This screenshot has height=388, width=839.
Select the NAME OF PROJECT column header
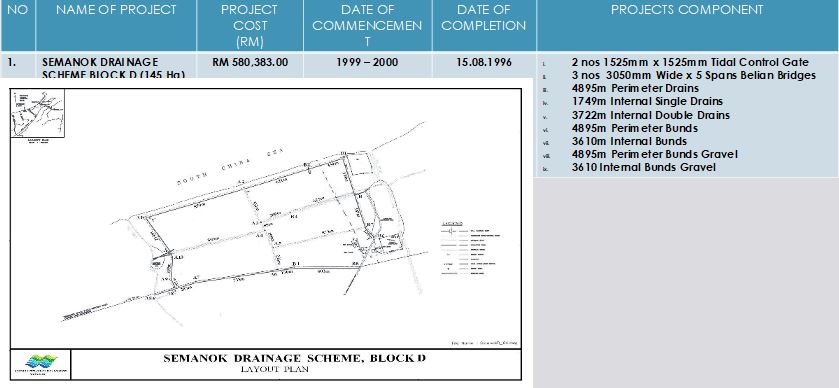pos(116,10)
